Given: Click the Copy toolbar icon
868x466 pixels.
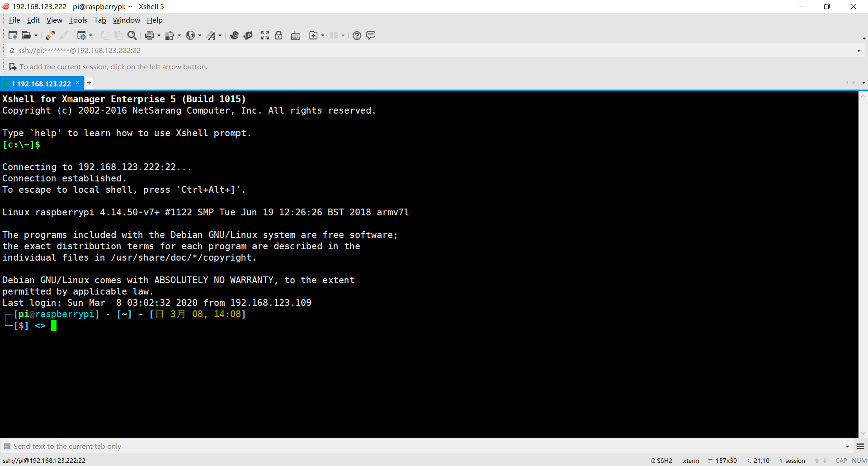Looking at the screenshot, I should coord(105,35).
